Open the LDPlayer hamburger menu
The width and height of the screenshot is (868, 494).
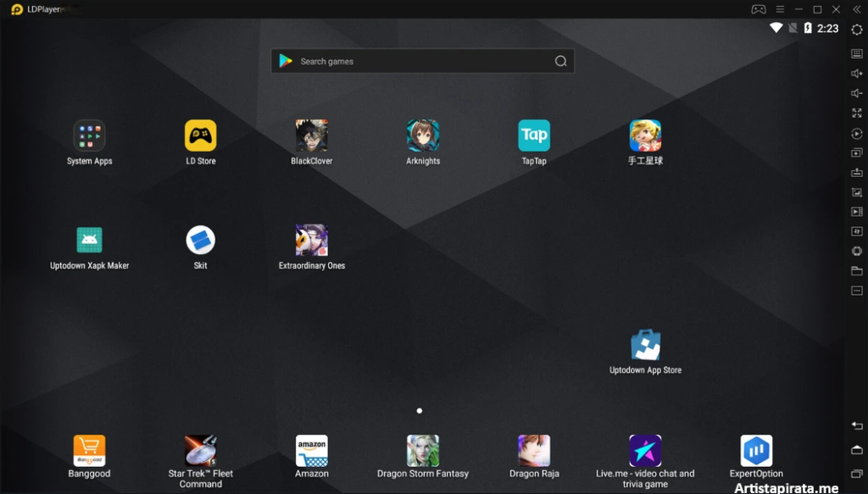tap(778, 9)
